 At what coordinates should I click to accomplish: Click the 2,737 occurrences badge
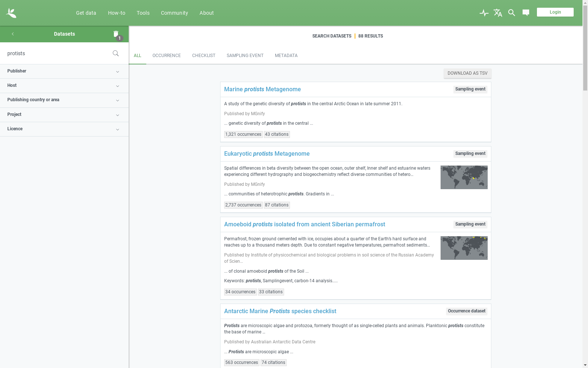tap(243, 205)
